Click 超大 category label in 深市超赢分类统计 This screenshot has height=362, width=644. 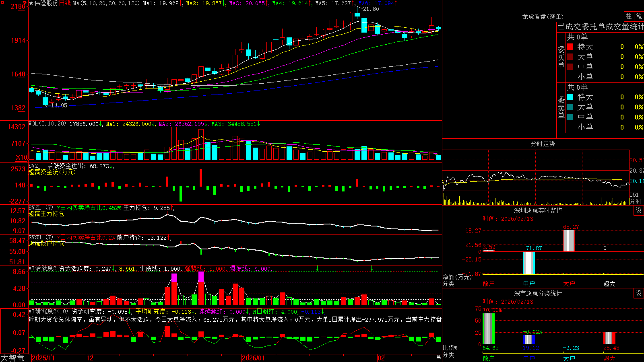click(x=609, y=358)
